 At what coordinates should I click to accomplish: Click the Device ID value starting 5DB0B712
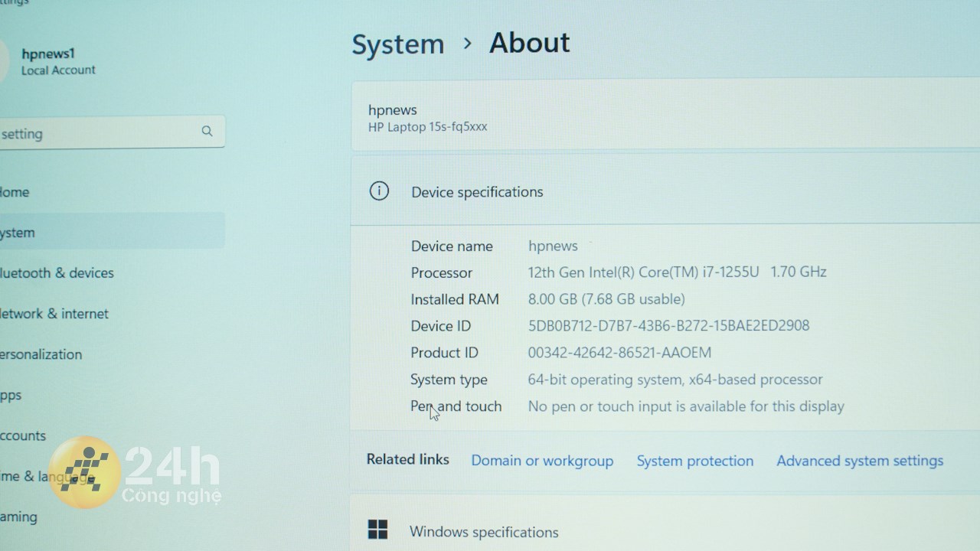point(668,325)
